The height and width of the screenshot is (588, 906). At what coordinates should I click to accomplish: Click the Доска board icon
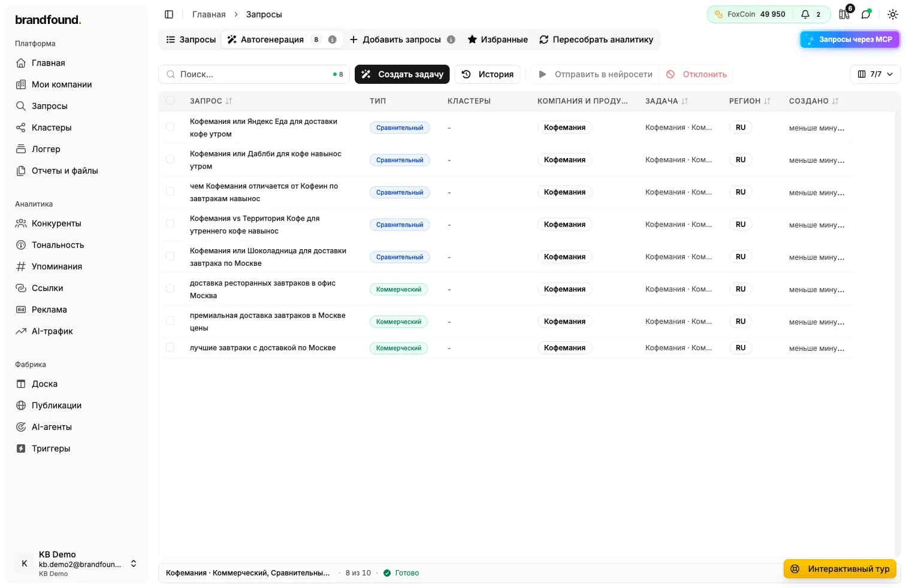point(21,384)
